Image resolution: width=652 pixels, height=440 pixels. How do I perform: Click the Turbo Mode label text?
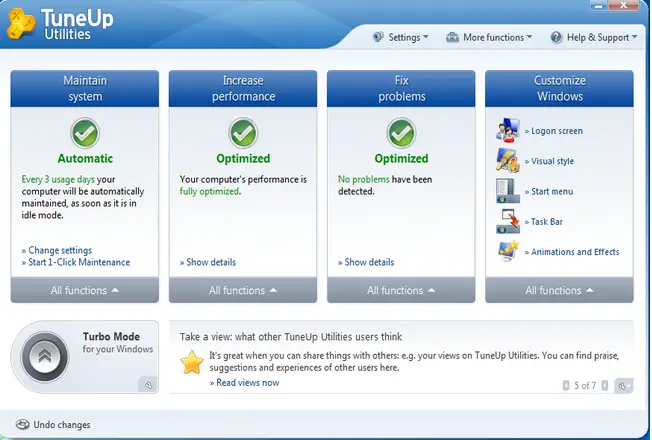tap(111, 336)
